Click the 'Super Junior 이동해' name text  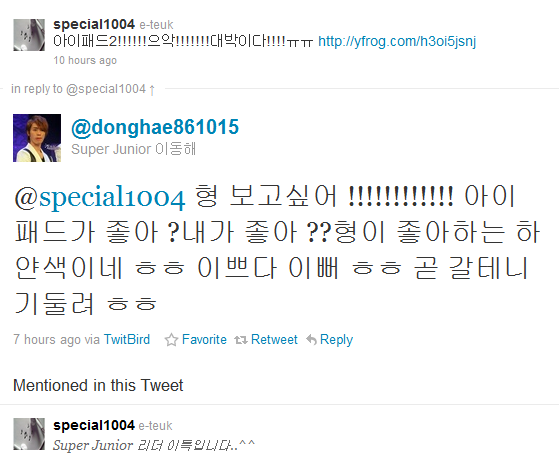tap(134, 149)
